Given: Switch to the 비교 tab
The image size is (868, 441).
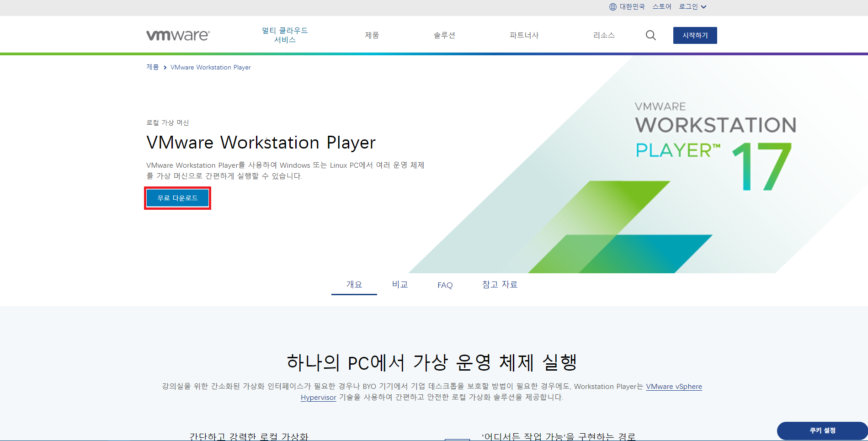Looking at the screenshot, I should [399, 285].
